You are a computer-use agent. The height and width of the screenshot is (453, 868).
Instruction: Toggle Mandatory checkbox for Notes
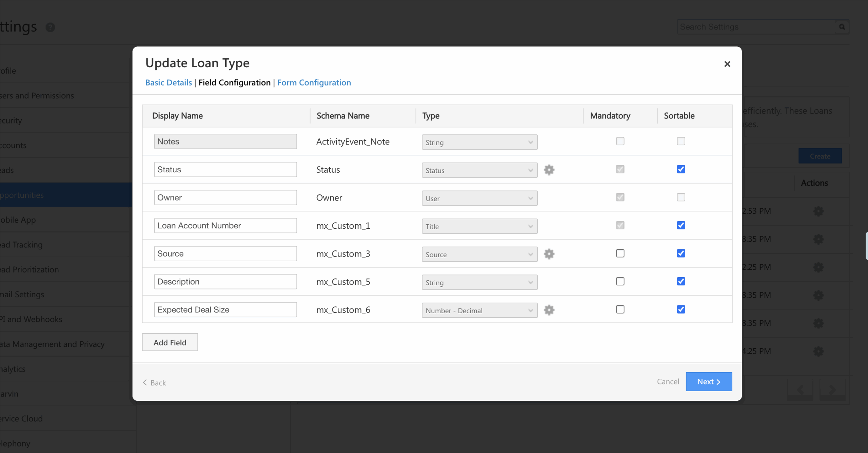[620, 141]
